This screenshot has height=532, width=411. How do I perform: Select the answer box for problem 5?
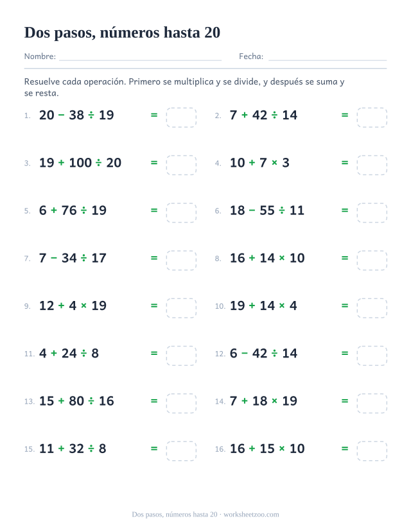pos(181,212)
